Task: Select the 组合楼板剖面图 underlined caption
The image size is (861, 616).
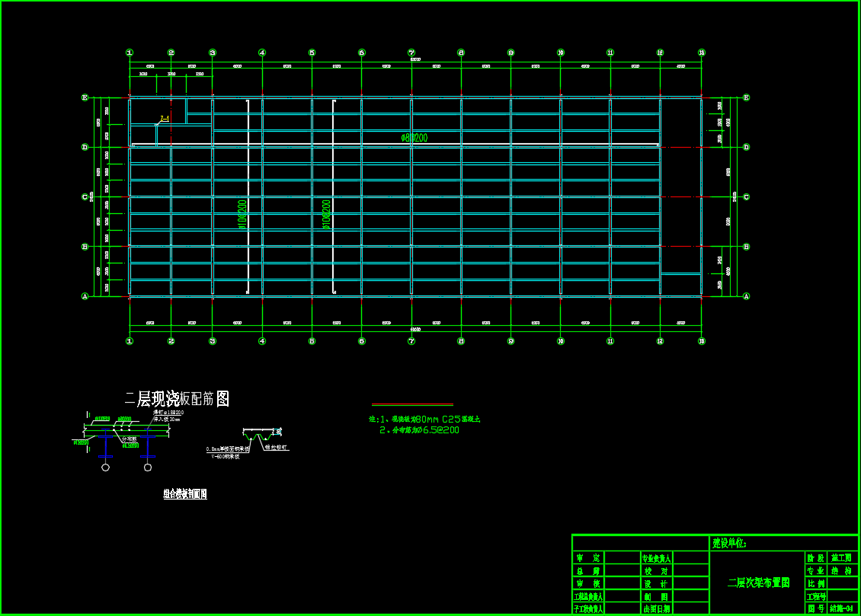Action: (x=185, y=494)
